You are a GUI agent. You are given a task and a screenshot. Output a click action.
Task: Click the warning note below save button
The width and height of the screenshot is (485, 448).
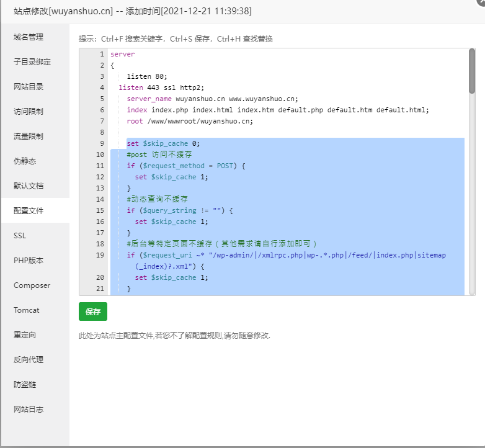[x=174, y=336]
